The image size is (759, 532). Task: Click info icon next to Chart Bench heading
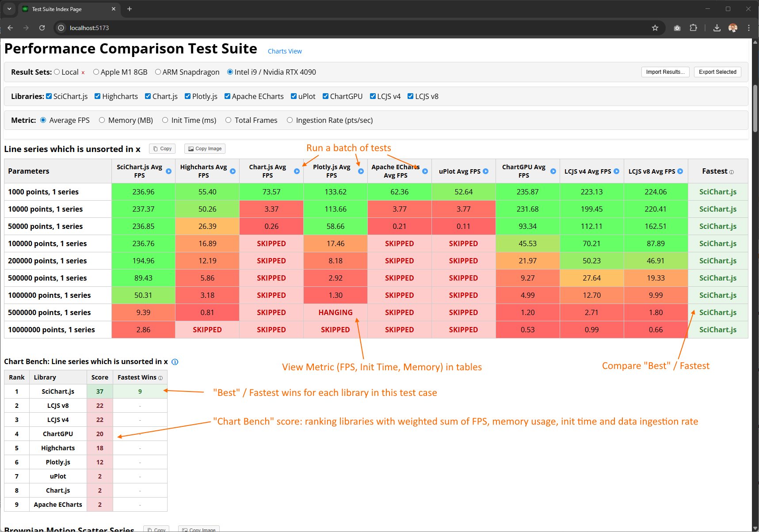(x=175, y=361)
